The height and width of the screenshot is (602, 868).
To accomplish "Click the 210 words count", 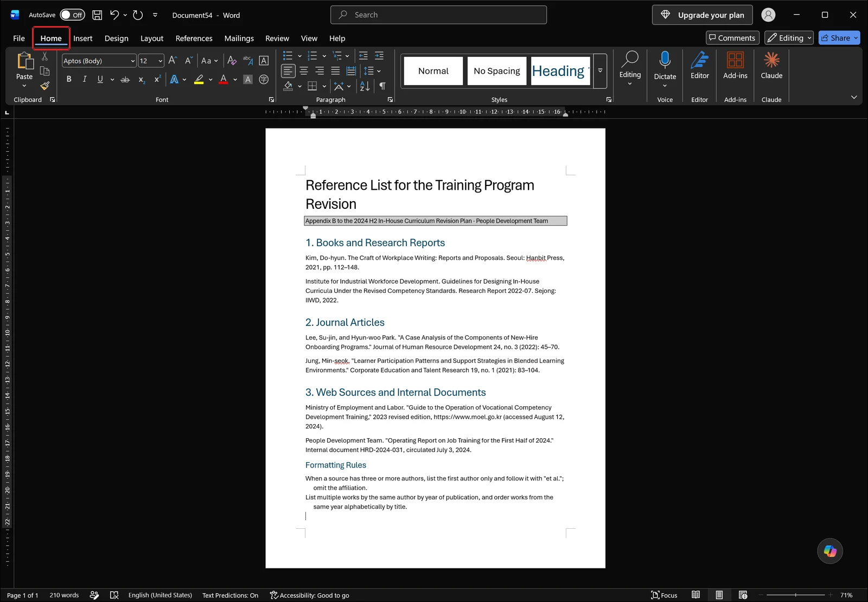I will click(x=64, y=595).
